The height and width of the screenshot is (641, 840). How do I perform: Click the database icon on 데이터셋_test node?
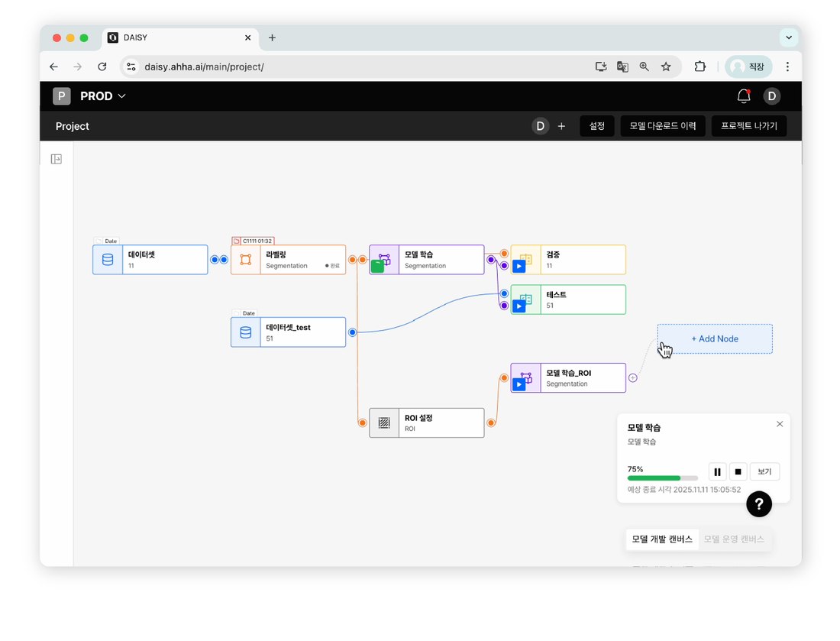coord(246,332)
